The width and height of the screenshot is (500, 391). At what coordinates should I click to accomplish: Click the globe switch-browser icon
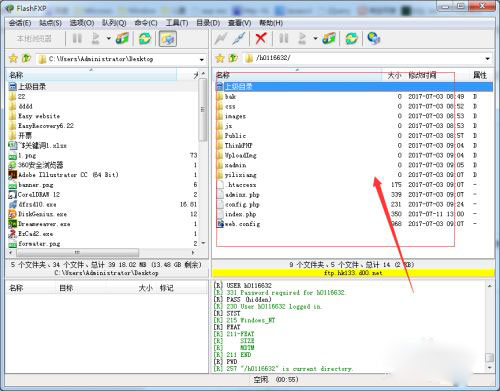(x=374, y=38)
